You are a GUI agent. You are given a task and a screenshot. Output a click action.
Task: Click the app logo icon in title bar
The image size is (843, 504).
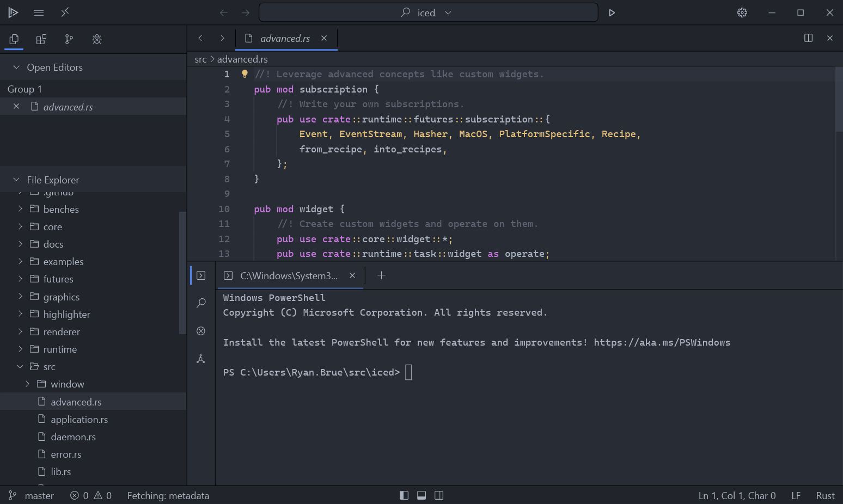[14, 13]
